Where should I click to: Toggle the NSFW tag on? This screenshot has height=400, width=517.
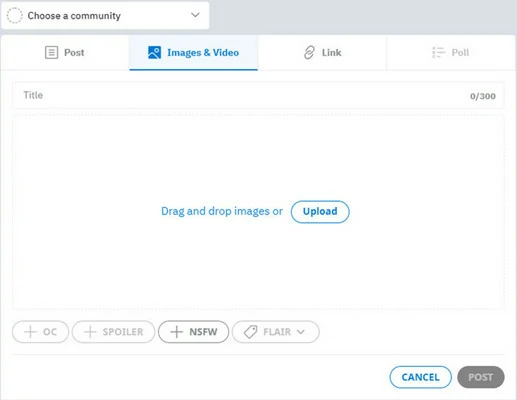click(194, 332)
